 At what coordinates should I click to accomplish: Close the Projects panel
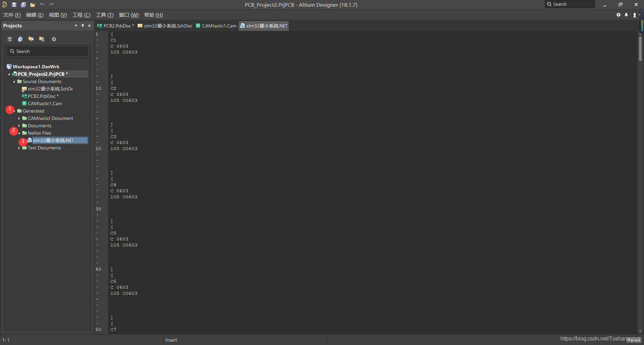(89, 26)
